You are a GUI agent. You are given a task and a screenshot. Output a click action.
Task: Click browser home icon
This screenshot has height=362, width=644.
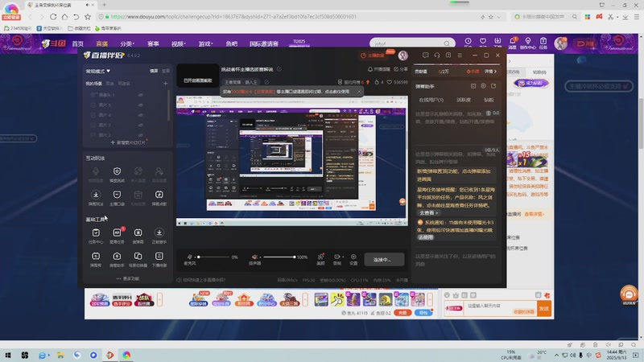coord(65,17)
